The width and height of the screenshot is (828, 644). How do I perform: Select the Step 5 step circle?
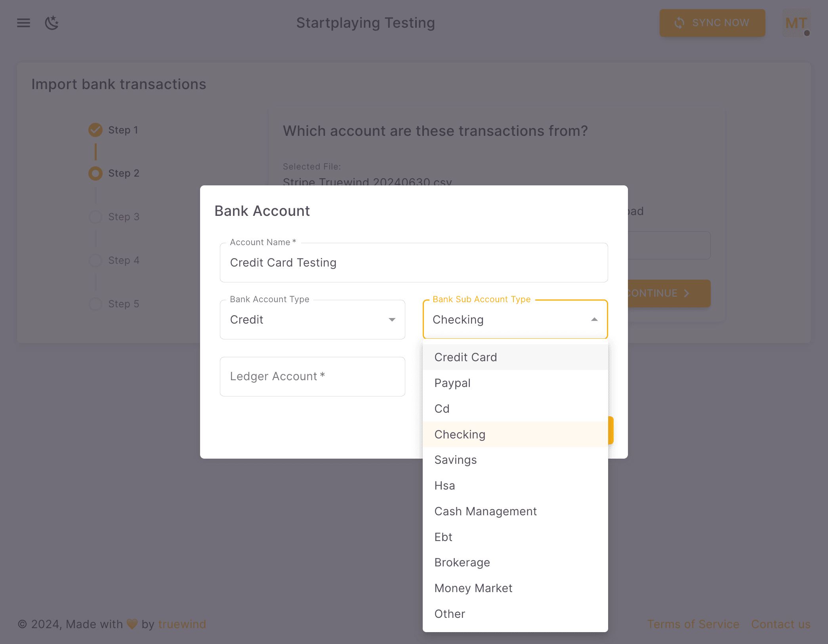[x=95, y=304]
